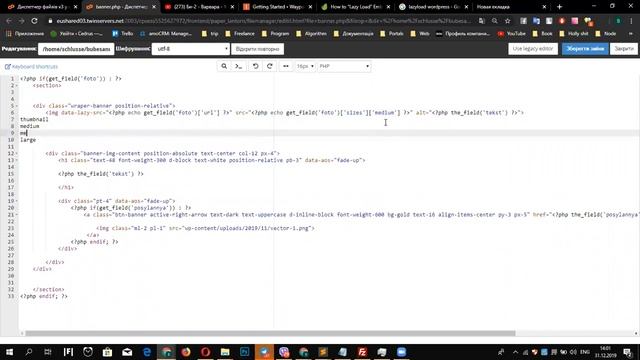
Task: Undo the last edit
Action: (x=256, y=66)
